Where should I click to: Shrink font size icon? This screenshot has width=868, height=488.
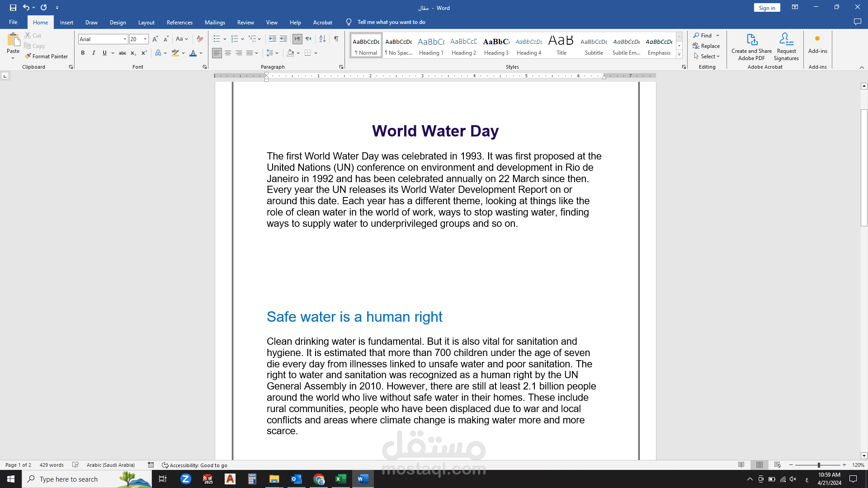tap(166, 39)
